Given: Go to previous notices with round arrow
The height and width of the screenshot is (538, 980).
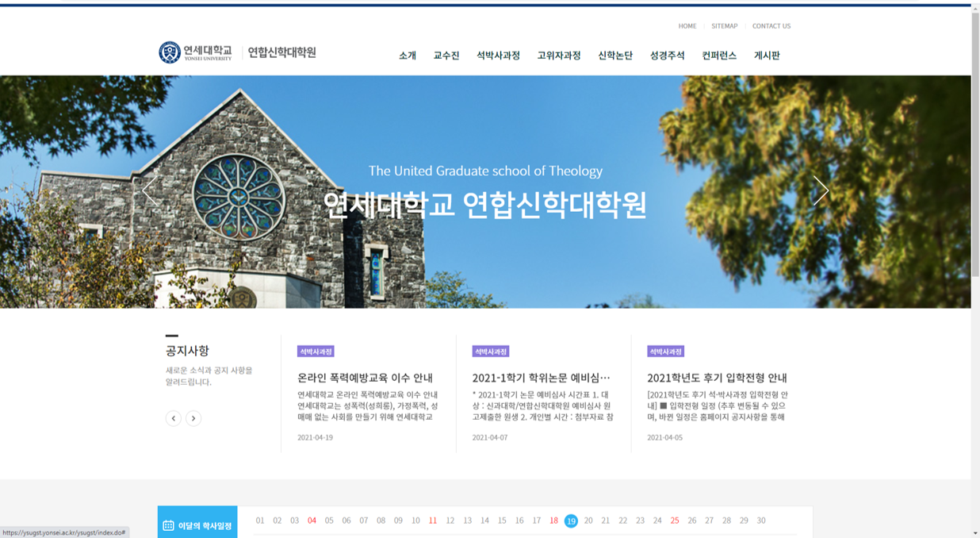Looking at the screenshot, I should (x=174, y=418).
